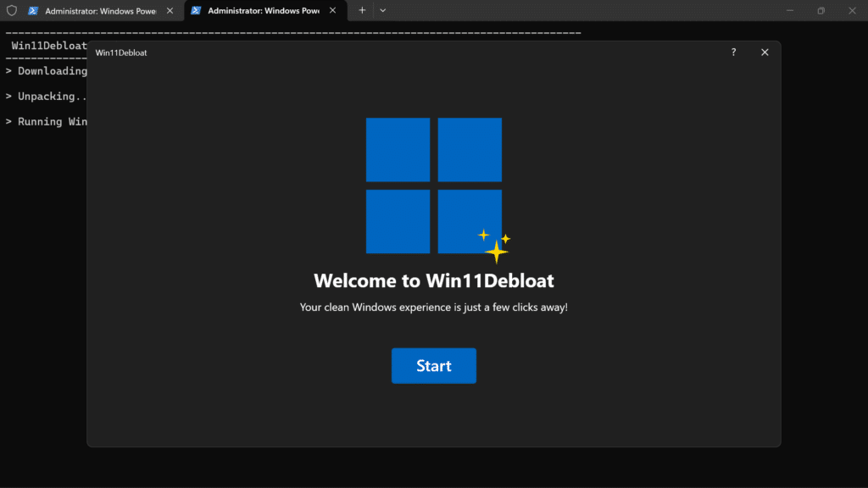Close the first PowerShell tab
The height and width of the screenshot is (488, 868).
170,11
